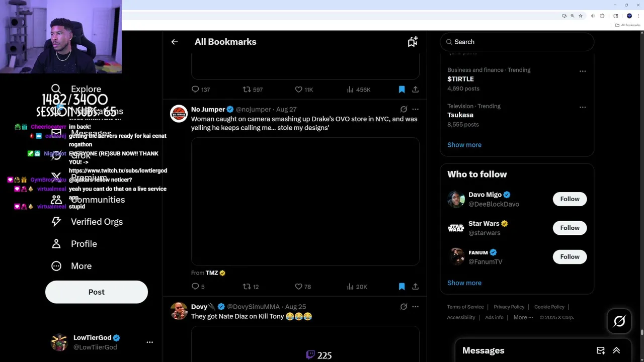Image resolution: width=644 pixels, height=362 pixels.
Task: Repost the post with 597 reposts
Action: [253, 89]
